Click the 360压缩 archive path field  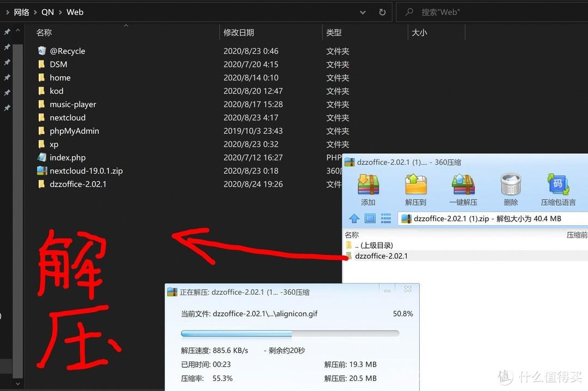[x=493, y=219]
